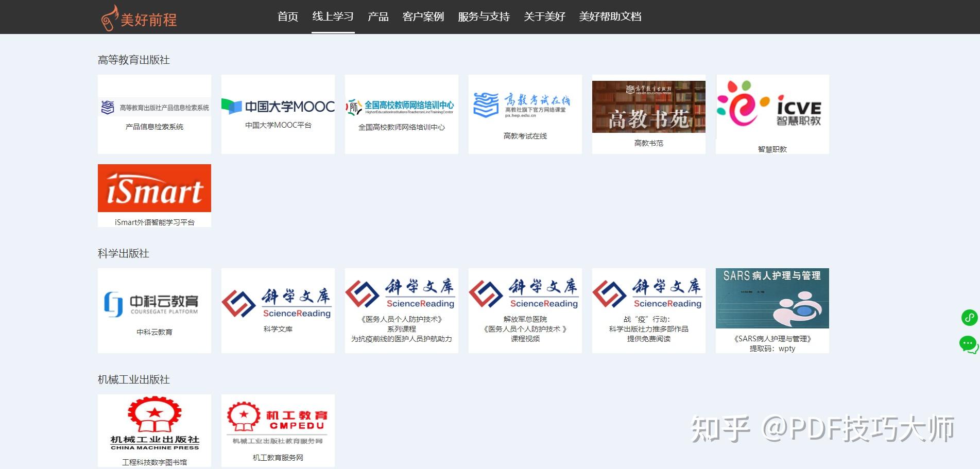This screenshot has height=469, width=980.
Task: Click the 美好前程 site logo
Action: click(x=139, y=19)
